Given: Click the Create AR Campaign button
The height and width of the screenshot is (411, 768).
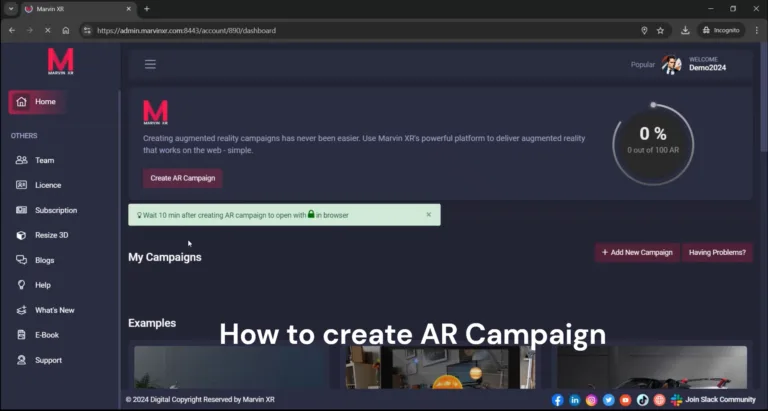Looking at the screenshot, I should pyautogui.click(x=183, y=178).
